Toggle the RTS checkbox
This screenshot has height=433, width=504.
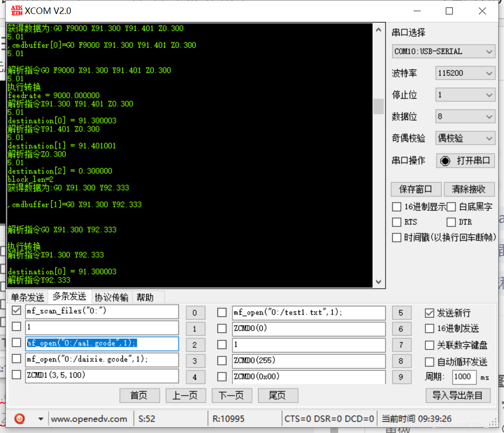tap(397, 222)
